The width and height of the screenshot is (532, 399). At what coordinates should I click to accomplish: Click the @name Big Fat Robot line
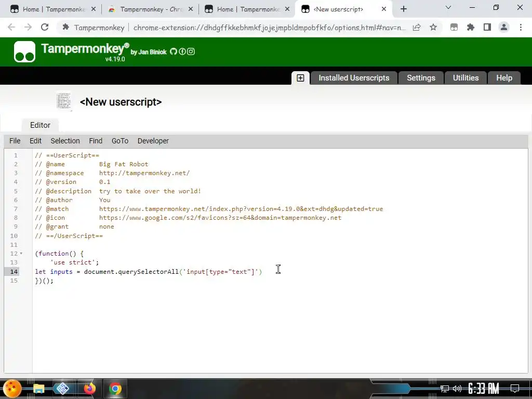point(91,164)
